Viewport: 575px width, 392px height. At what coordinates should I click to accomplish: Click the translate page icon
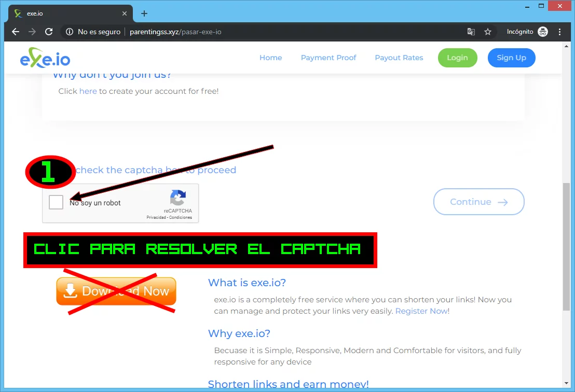point(471,32)
